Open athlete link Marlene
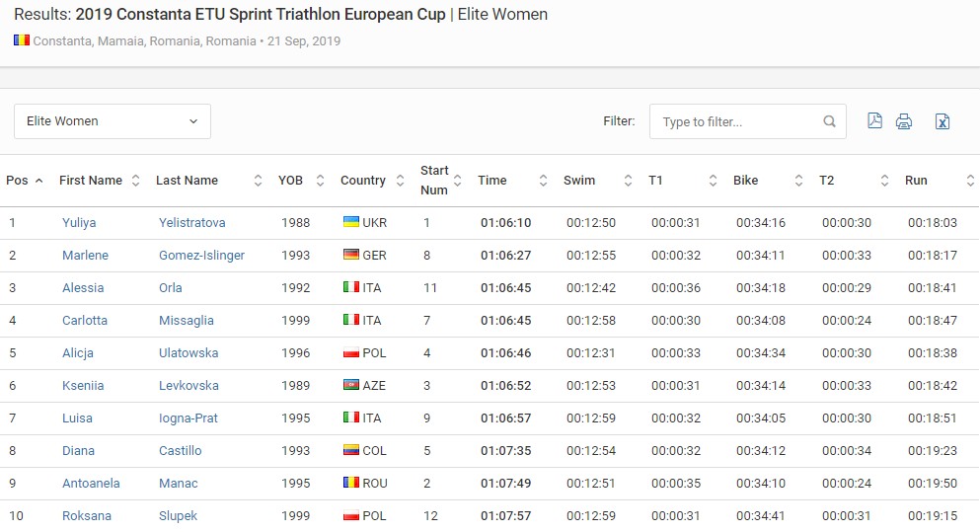Image resolution: width=980 pixels, height=532 pixels. (85, 255)
